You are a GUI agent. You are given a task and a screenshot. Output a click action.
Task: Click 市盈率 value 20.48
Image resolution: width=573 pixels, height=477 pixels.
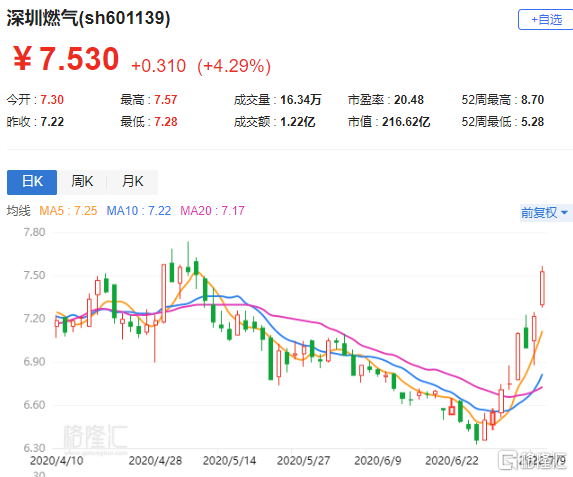(x=409, y=100)
